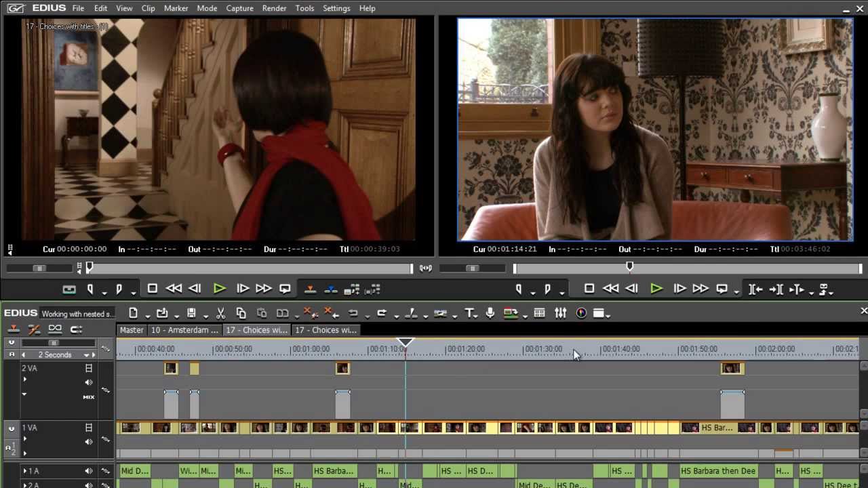Toggle video visibility on track 2 VA
This screenshot has height=488, width=868.
click(x=89, y=368)
